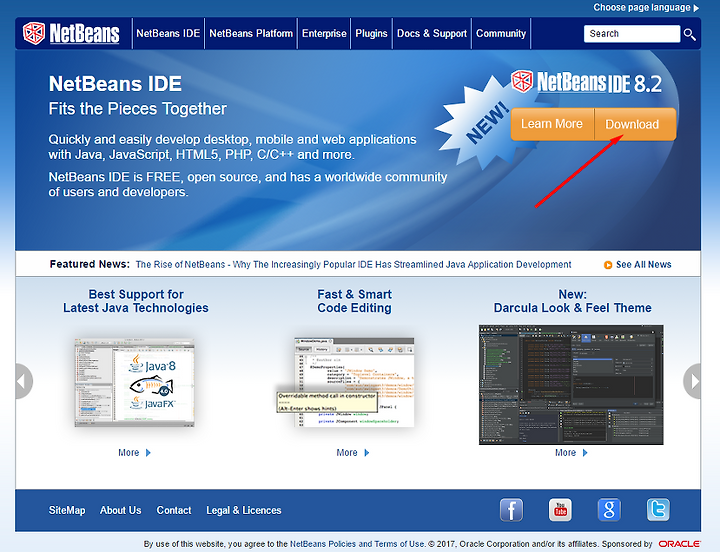Open Darcula Look & Feel Theme heading

tap(573, 301)
